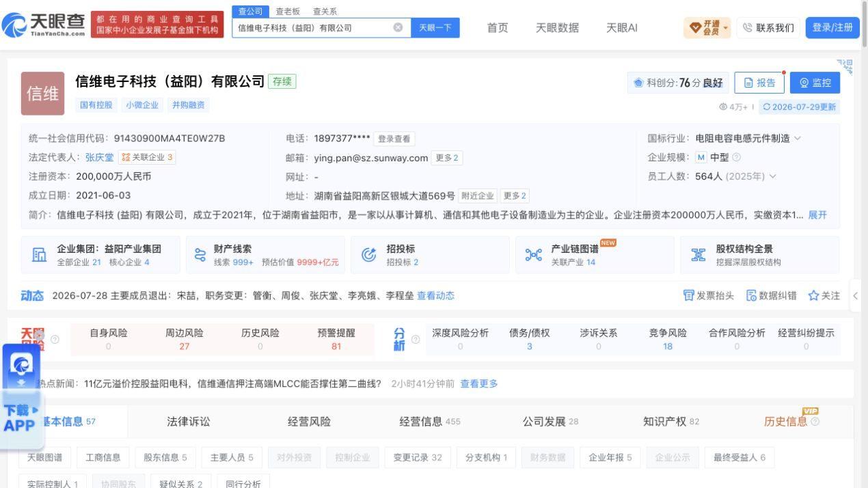Show more emails via 更多2
Screen dimensions: 868x488
pyautogui.click(x=448, y=158)
